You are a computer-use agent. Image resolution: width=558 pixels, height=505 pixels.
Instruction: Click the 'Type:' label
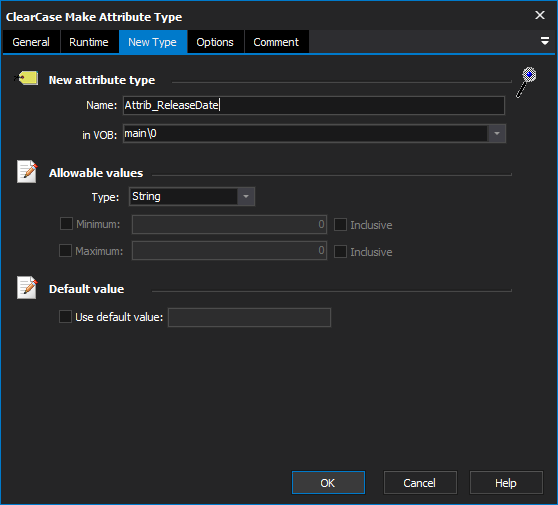click(x=105, y=197)
